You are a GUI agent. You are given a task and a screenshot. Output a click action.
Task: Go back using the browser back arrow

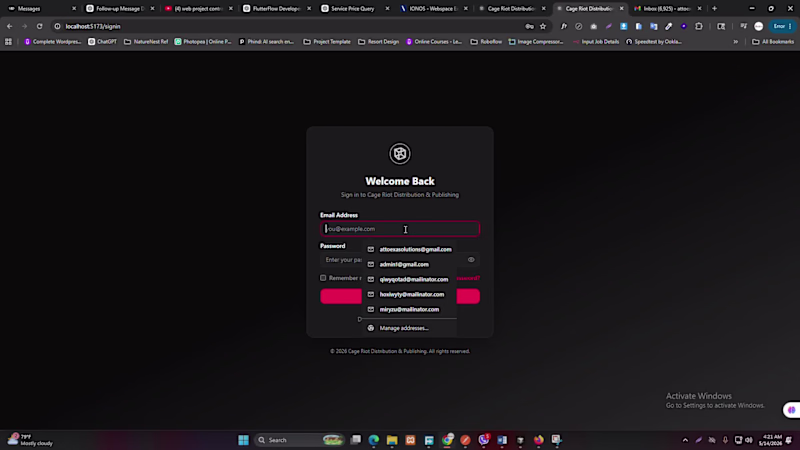click(x=10, y=26)
